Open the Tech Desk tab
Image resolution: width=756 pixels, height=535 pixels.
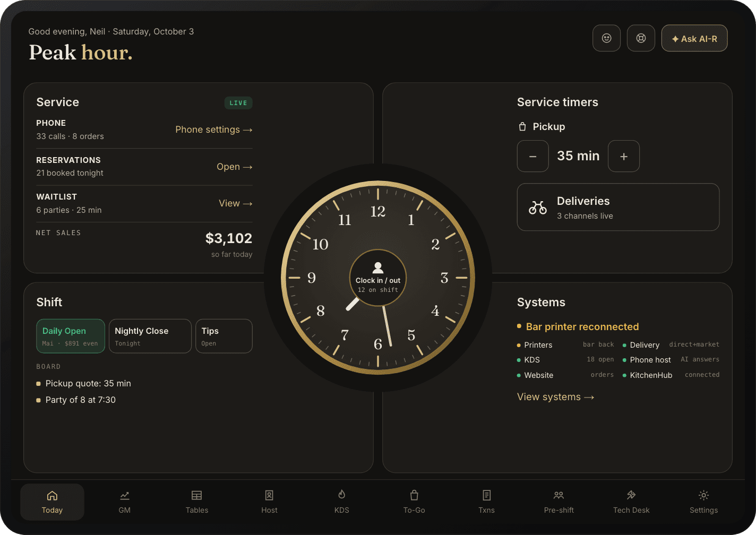coord(631,502)
